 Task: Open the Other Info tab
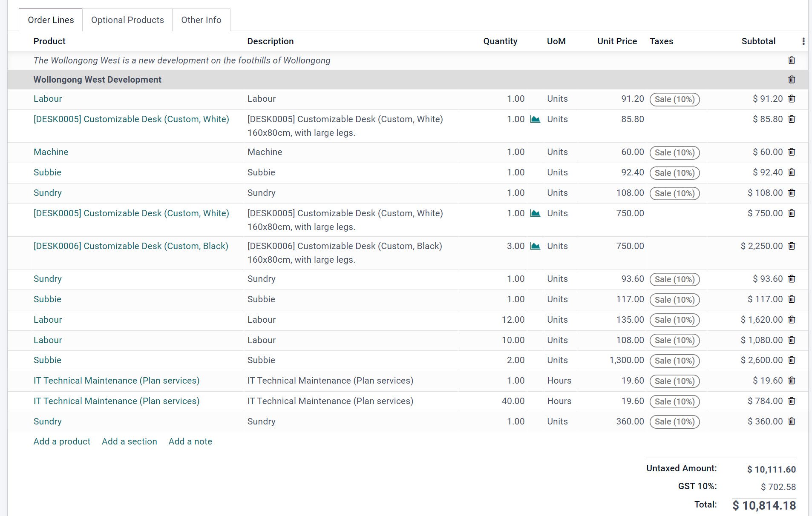coord(201,20)
